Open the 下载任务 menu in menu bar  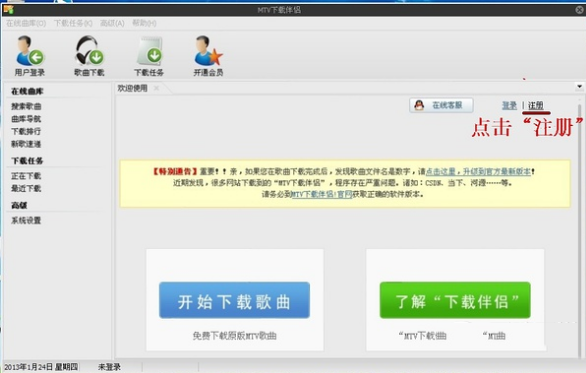[x=73, y=24]
